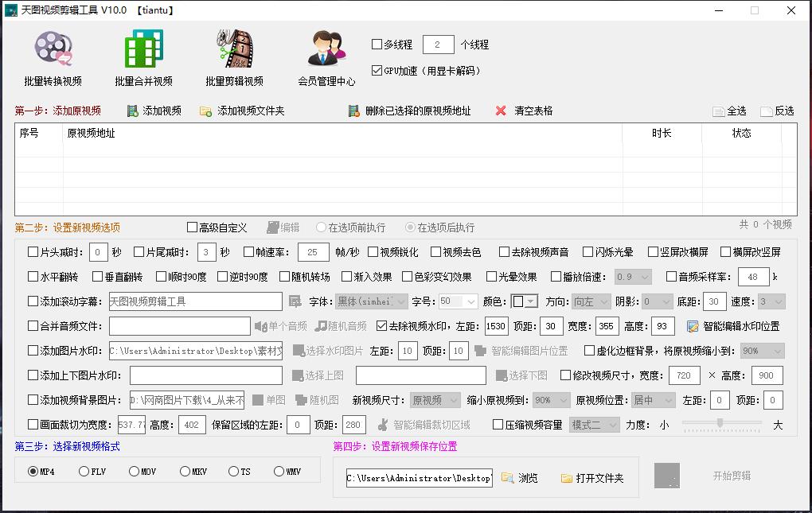Click the 时长 column header
This screenshot has width=812, height=513.
pos(662,133)
